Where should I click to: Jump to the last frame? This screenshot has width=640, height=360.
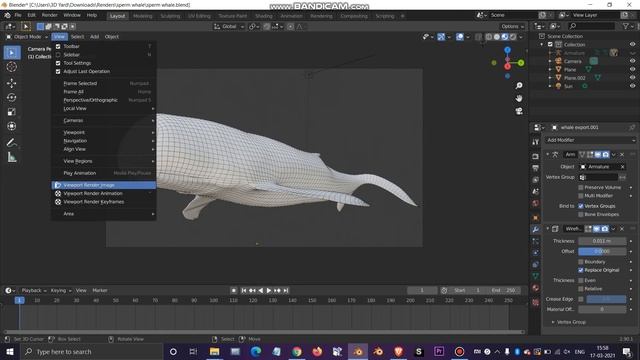pyautogui.click(x=286, y=290)
